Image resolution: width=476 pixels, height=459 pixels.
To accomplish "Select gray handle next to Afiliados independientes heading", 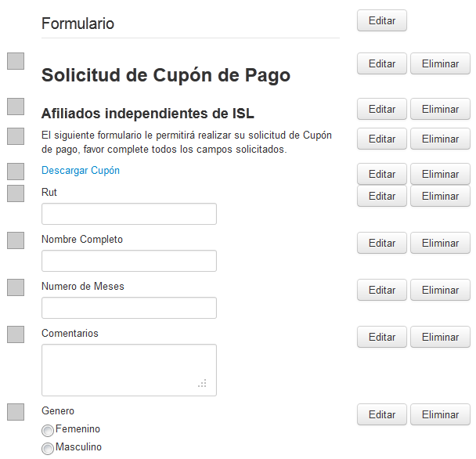I will 16,107.
